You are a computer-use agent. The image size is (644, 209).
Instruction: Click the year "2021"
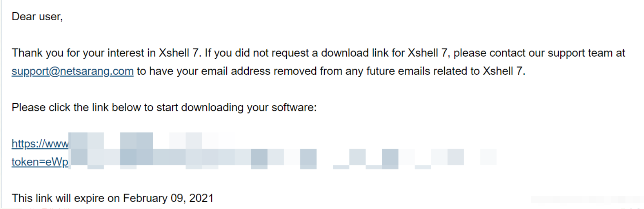[201, 198]
